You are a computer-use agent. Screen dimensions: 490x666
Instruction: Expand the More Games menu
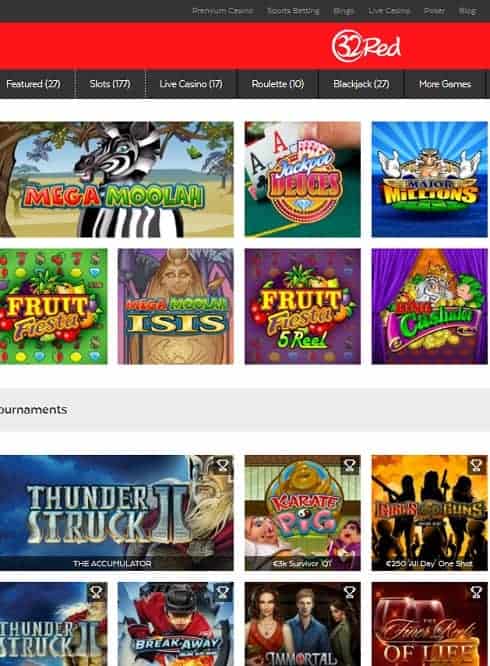[x=445, y=84]
